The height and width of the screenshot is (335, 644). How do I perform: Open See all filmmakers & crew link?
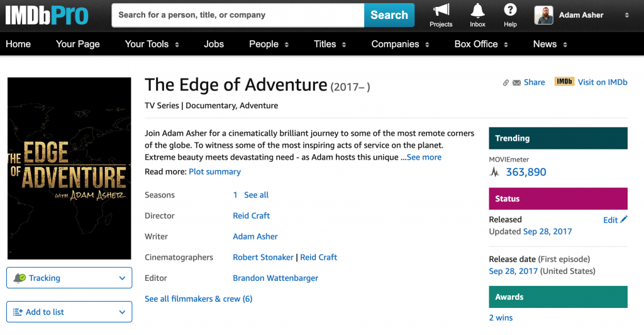pyautogui.click(x=198, y=299)
